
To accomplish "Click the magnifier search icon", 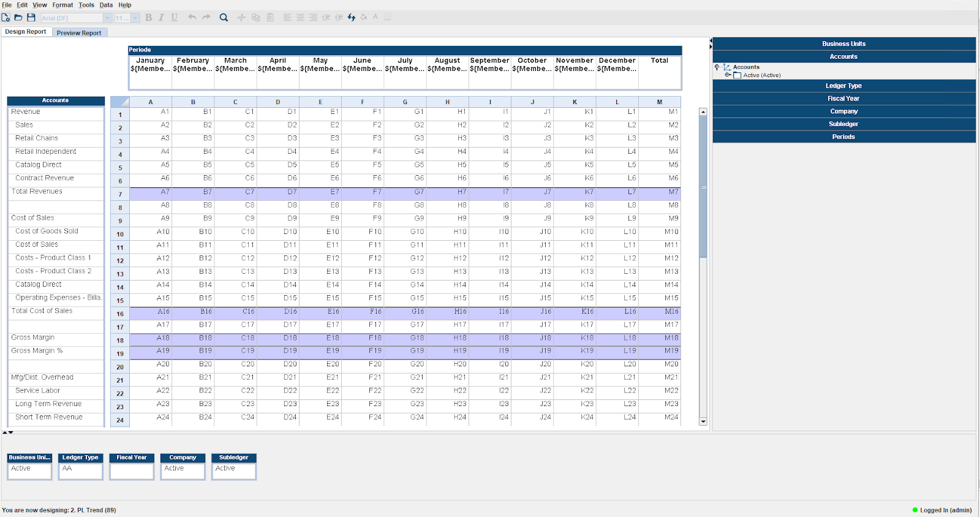I will click(224, 18).
